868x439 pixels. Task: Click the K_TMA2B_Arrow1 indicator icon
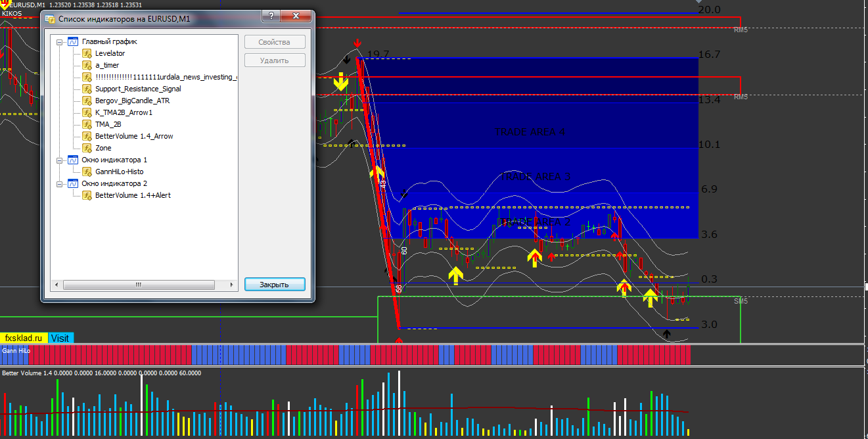(x=86, y=112)
